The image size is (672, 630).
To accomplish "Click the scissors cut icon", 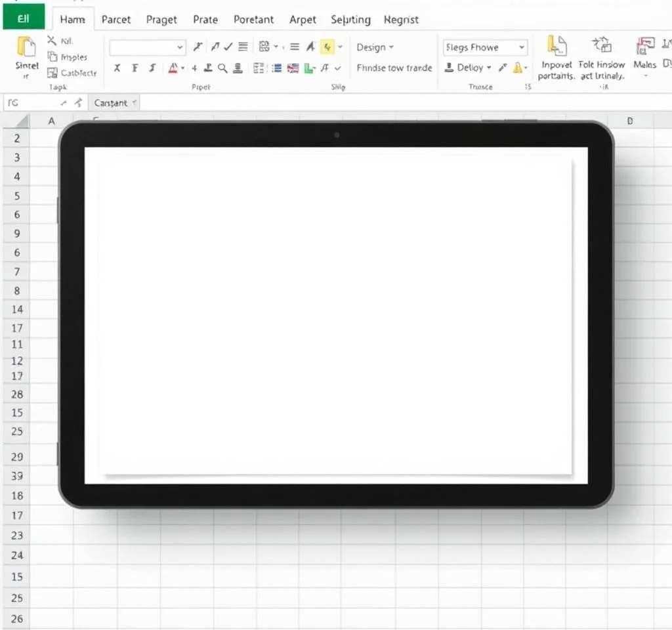I will click(x=52, y=41).
